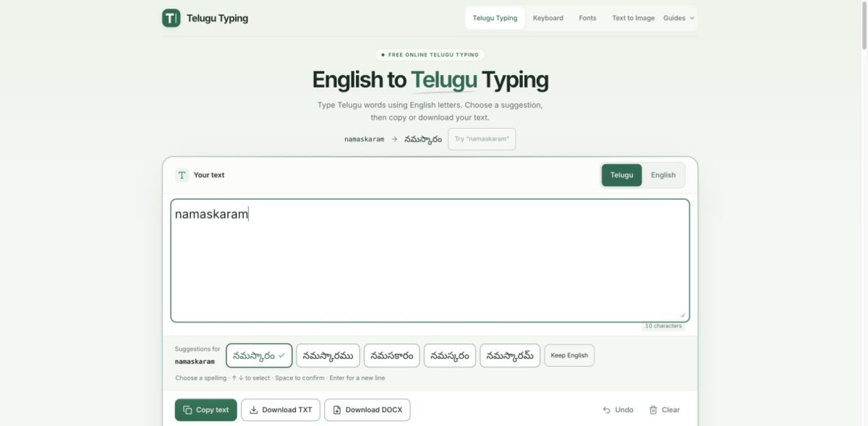Click Keep English button
The height and width of the screenshot is (426, 868).
click(x=569, y=355)
